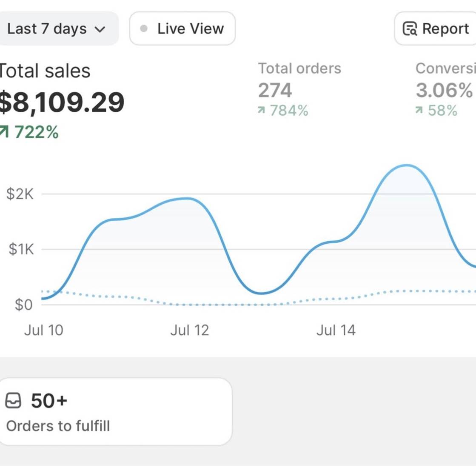Click the up arrow beside 784%
The image size is (476, 476).
point(262,111)
